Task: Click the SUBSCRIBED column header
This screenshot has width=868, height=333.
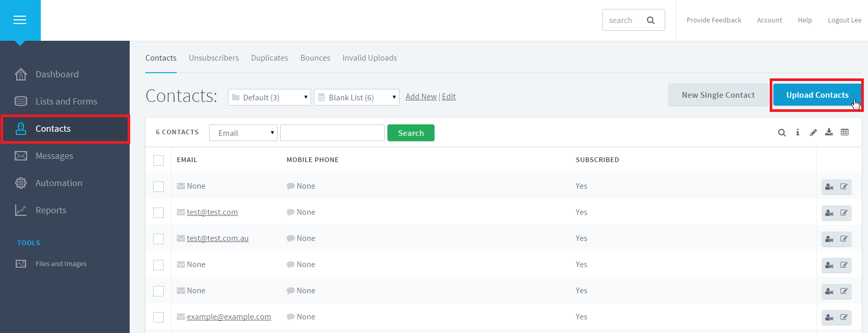Action: [x=597, y=160]
